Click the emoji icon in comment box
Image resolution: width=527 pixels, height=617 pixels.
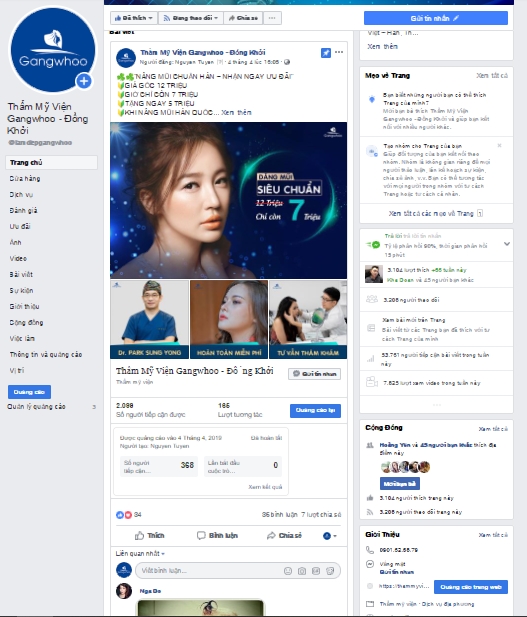pyautogui.click(x=288, y=571)
